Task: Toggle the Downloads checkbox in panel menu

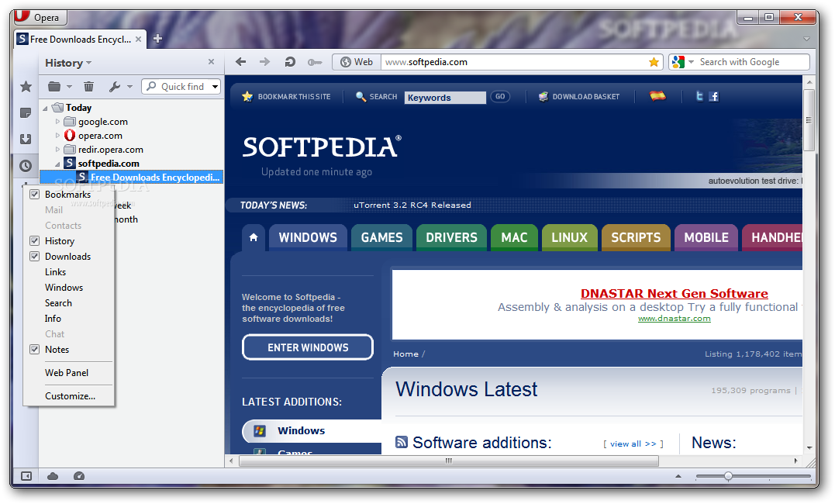Action: [x=35, y=256]
